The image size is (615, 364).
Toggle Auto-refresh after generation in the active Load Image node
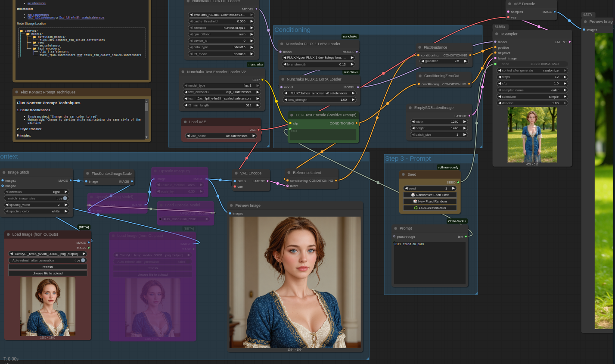[x=47, y=260]
